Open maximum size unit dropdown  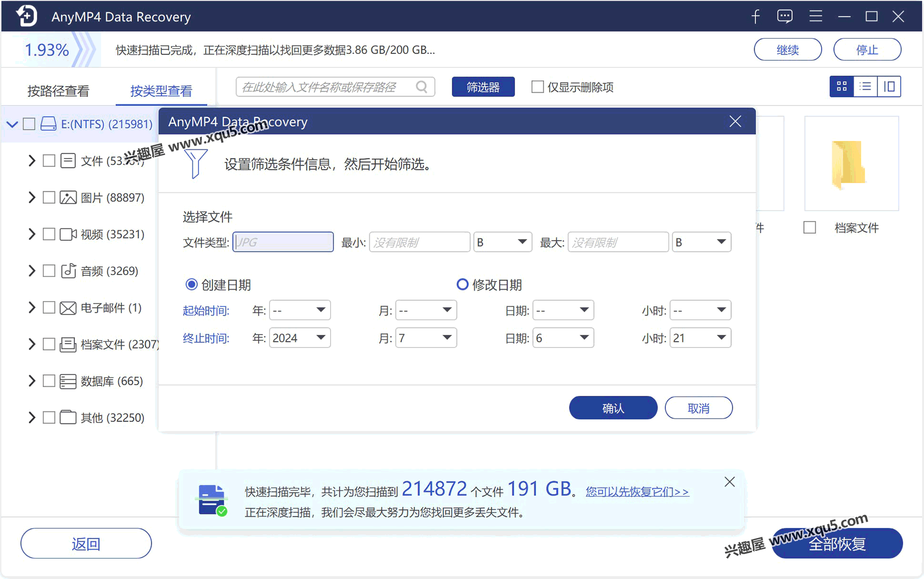[702, 242]
